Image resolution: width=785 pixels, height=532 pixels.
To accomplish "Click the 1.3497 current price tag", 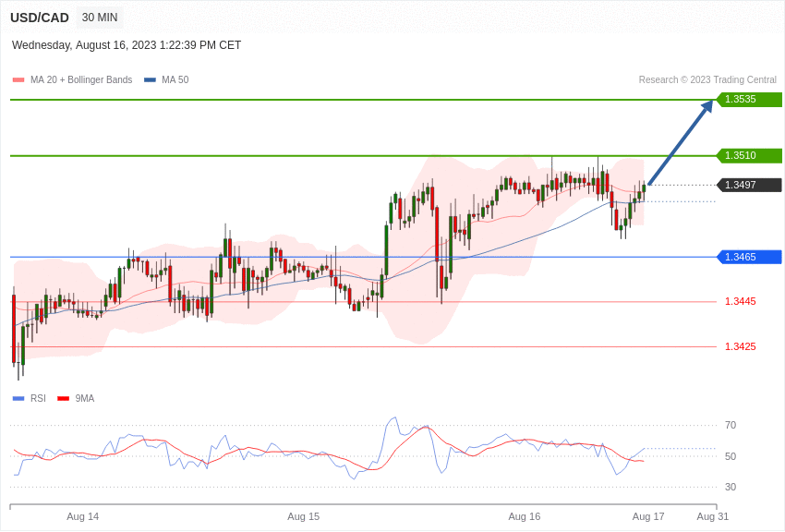I will pyautogui.click(x=750, y=185).
